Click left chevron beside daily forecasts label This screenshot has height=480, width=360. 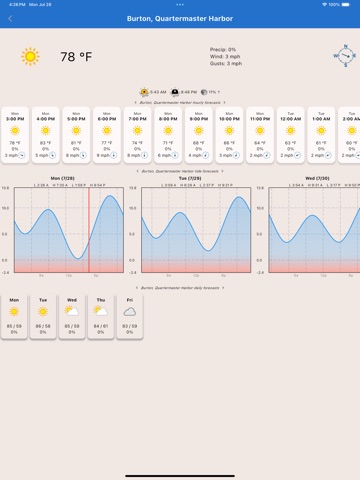point(137,288)
